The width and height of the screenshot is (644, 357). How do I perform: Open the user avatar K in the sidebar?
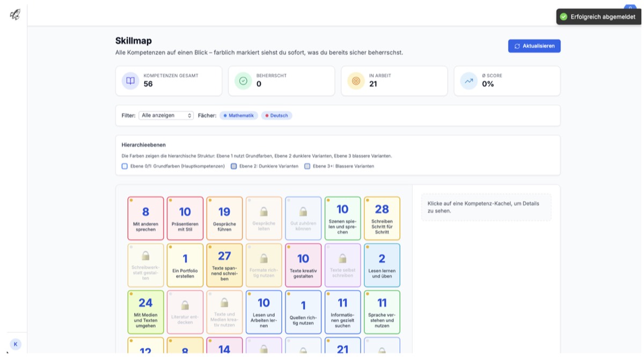(x=16, y=344)
